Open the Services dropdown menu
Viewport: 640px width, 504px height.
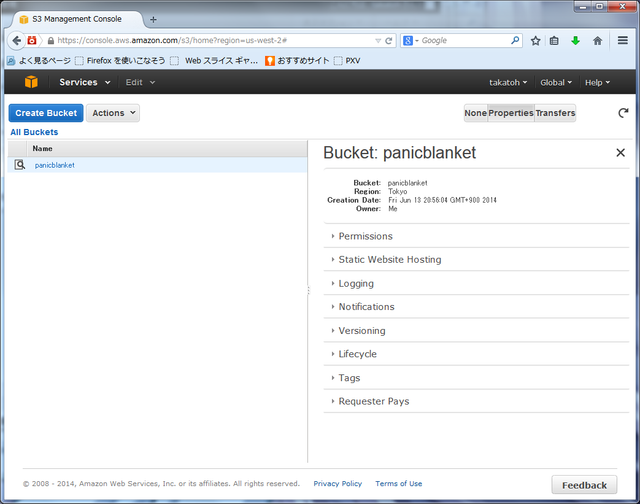(84, 82)
